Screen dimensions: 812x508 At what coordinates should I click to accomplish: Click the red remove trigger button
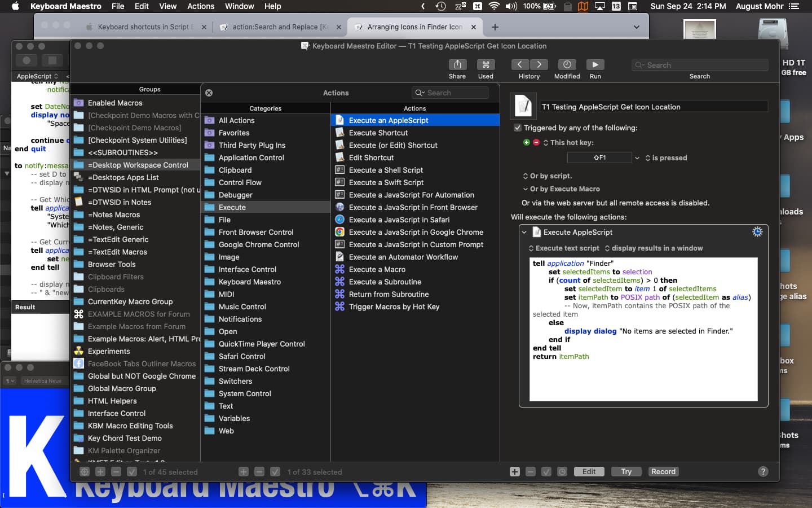click(536, 143)
